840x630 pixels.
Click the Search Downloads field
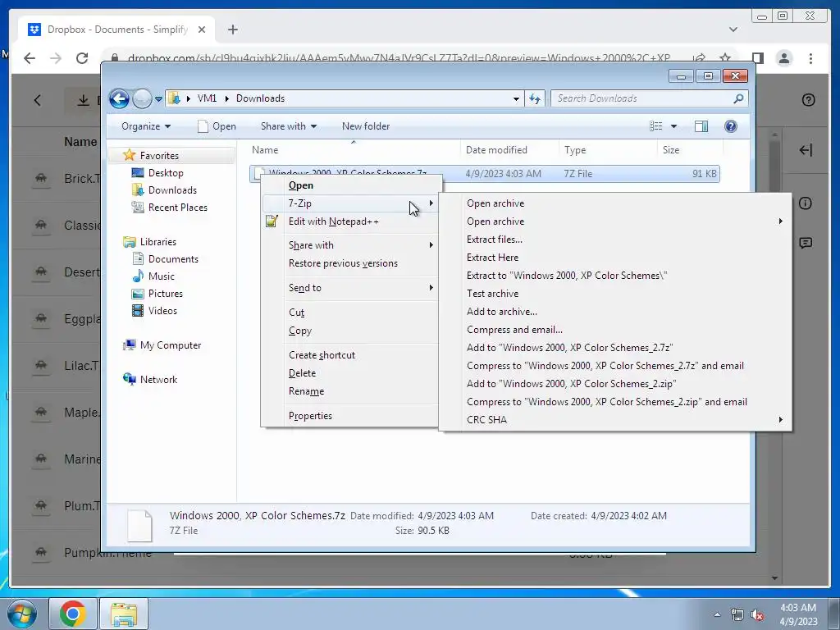tap(649, 98)
